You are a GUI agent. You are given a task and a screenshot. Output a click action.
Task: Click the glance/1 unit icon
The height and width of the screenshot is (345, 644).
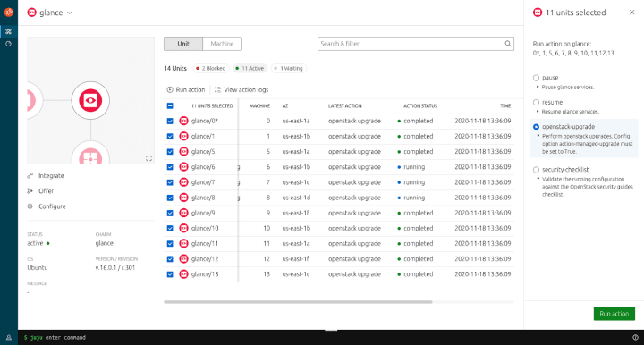coord(183,136)
